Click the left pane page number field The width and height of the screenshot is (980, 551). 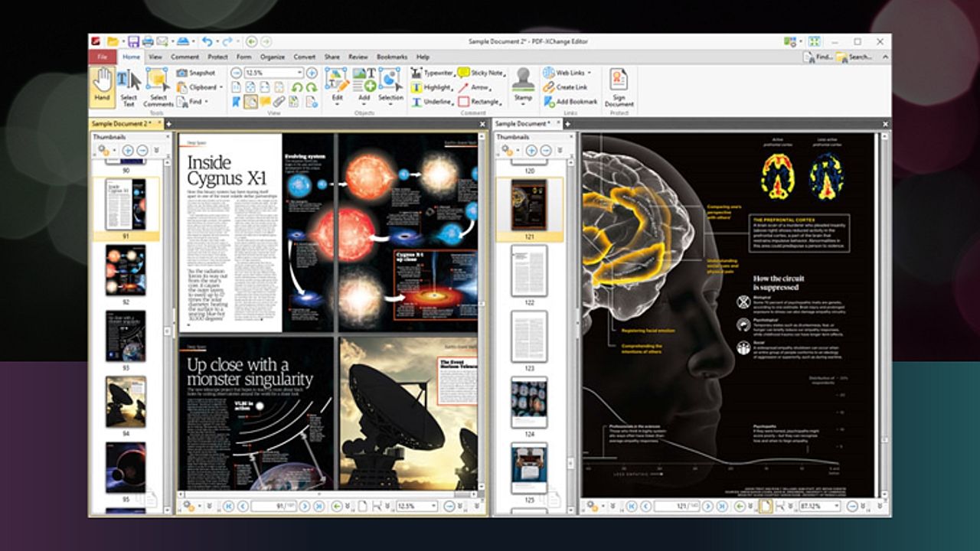click(x=273, y=506)
